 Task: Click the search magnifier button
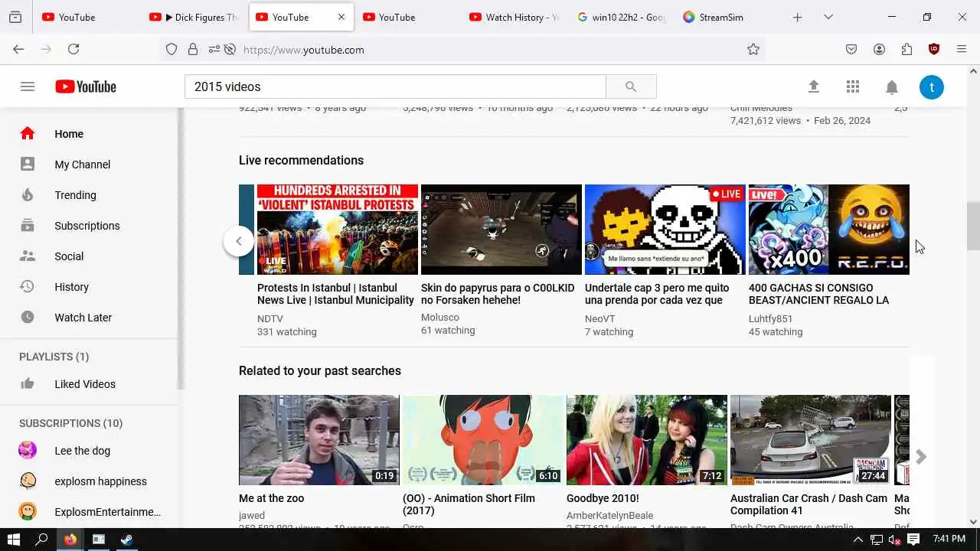click(x=631, y=86)
